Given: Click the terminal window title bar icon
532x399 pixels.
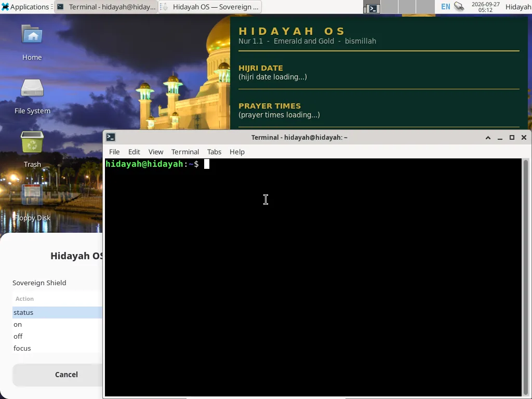Looking at the screenshot, I should [x=111, y=137].
